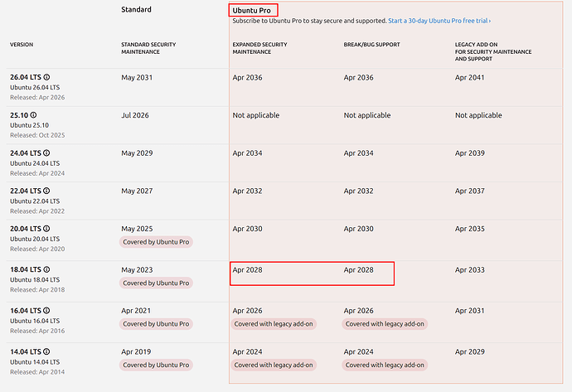
Task: Show info for 24.04 LTS icon
Action: pos(46,153)
